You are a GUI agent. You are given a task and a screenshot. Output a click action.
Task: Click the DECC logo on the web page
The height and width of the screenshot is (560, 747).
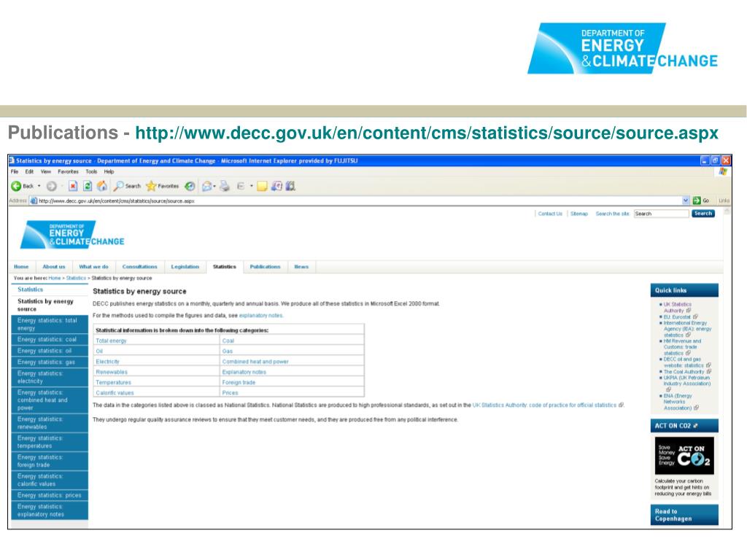72,235
